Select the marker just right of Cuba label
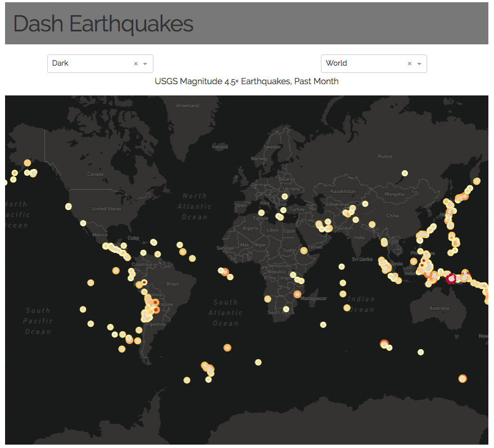The height and width of the screenshot is (448, 494). (x=153, y=242)
